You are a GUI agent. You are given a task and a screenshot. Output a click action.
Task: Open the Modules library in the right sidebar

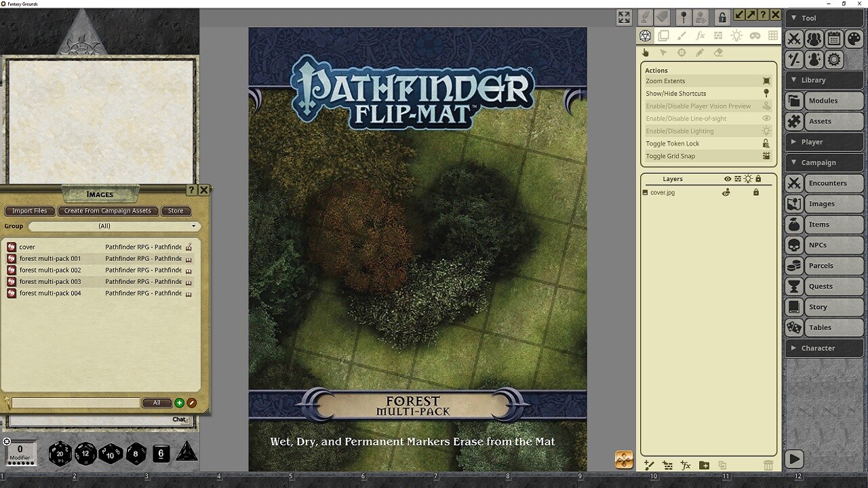click(823, 100)
